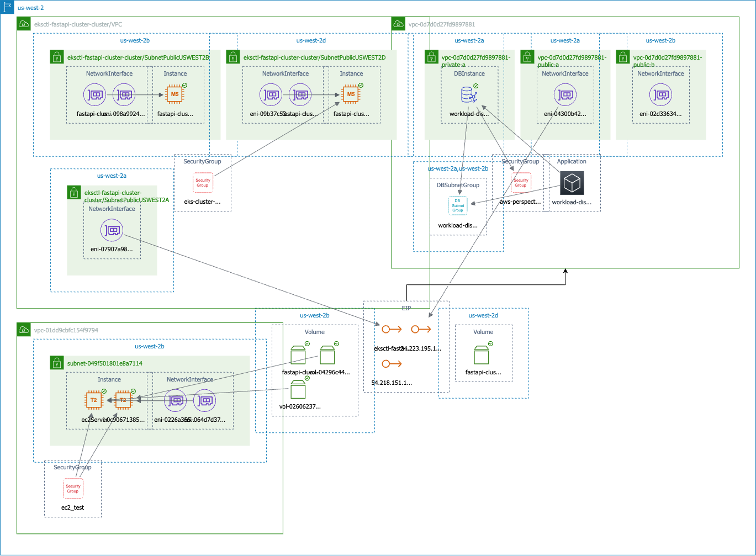Click the SubnetPublicUSWEST2D lock icon

pos(233,57)
